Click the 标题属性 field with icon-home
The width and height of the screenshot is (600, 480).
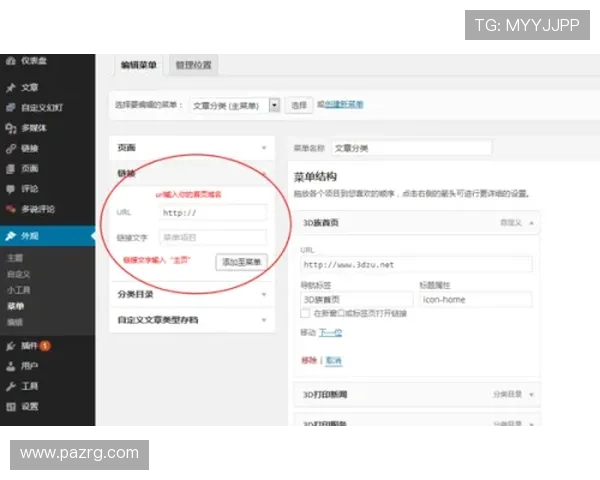tap(476, 300)
